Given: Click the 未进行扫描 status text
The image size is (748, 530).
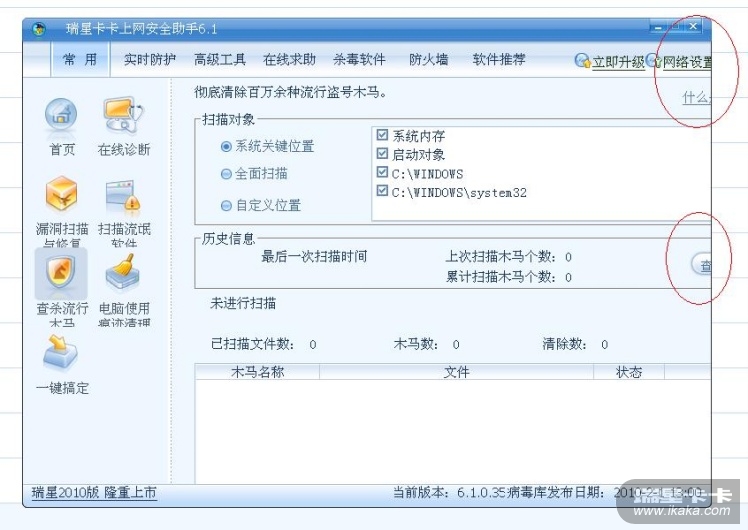Looking at the screenshot, I should point(243,303).
